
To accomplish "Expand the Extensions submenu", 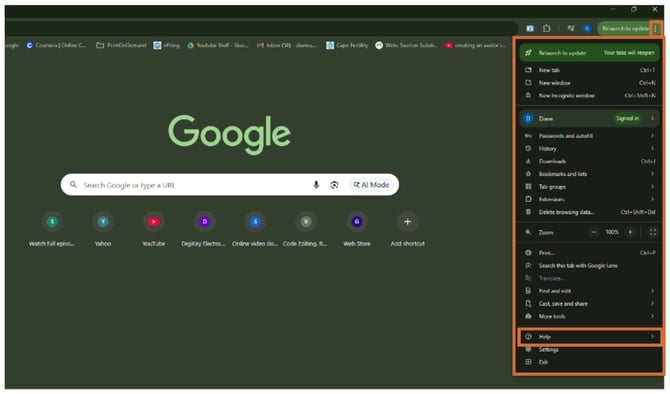I will point(590,199).
